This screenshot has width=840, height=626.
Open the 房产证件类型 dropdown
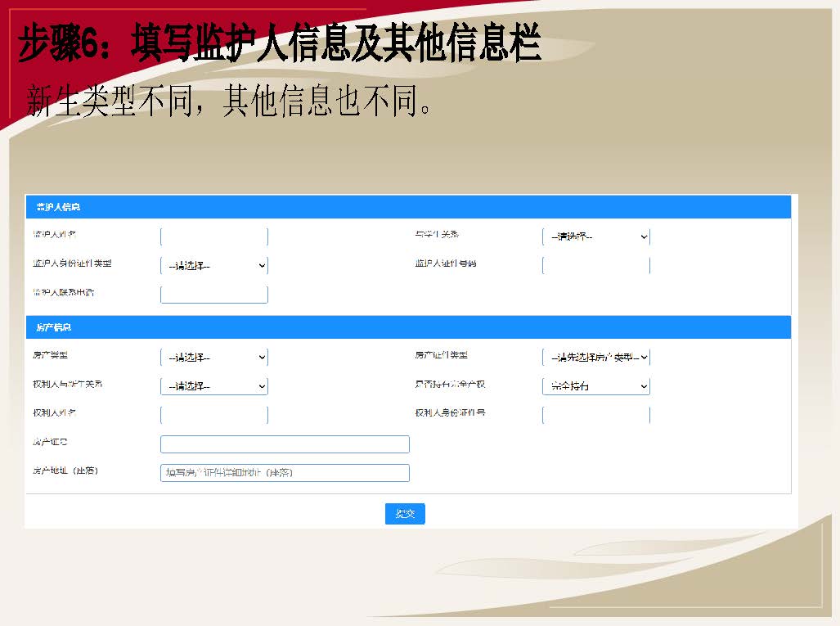595,357
